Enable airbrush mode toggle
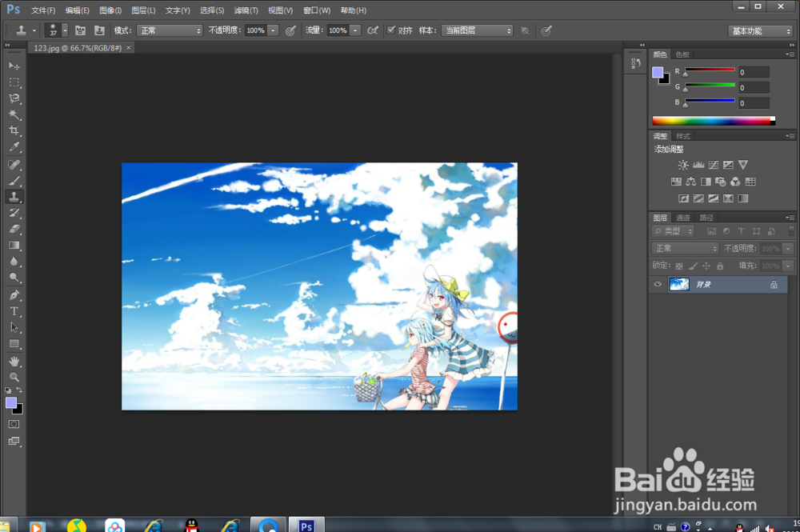Screen dimensions: 800x532 tap(373, 30)
